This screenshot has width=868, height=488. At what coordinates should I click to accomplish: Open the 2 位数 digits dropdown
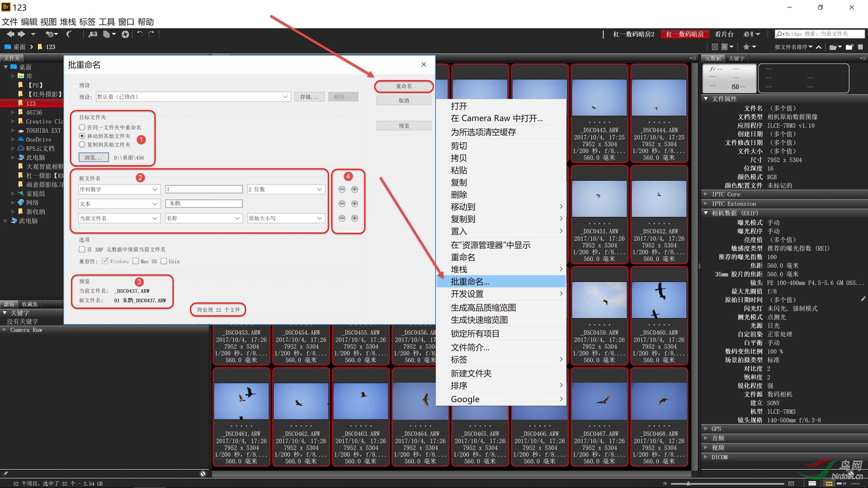coord(286,189)
